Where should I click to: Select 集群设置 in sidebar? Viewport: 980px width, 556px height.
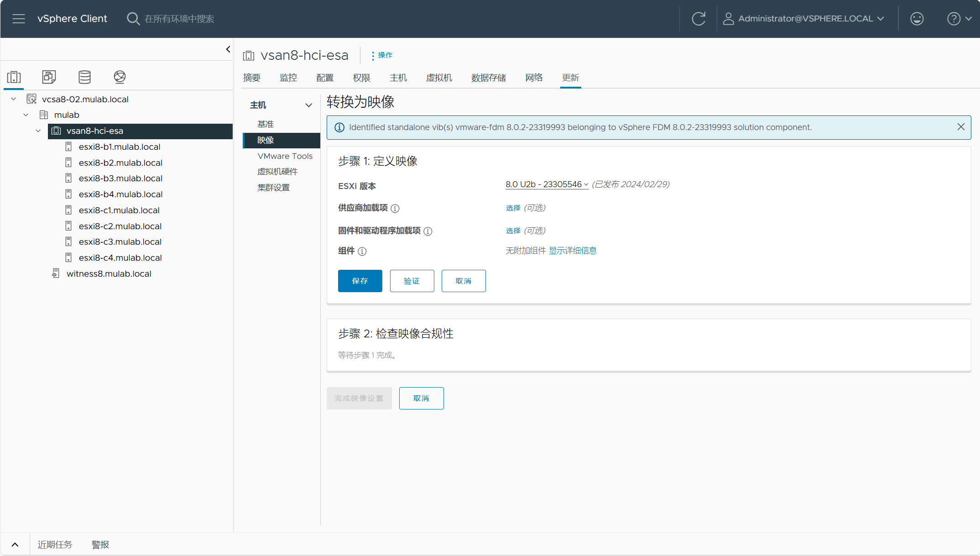tap(274, 188)
